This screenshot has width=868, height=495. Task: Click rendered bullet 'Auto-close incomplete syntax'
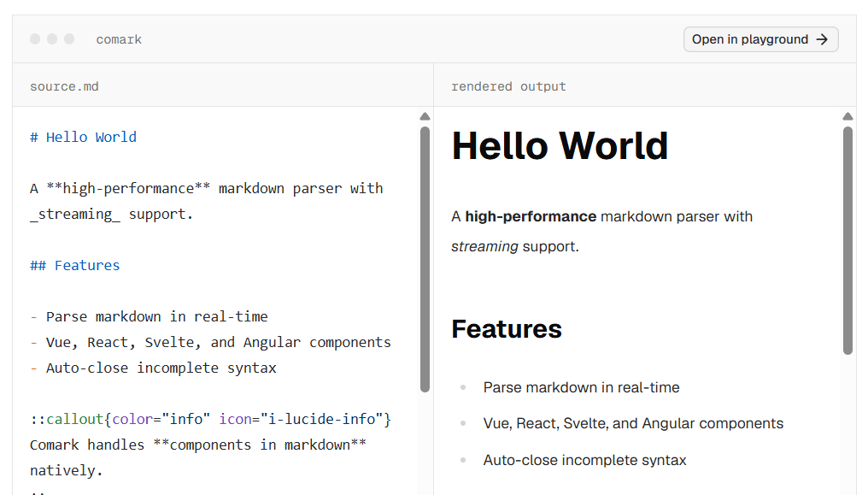pos(584,460)
